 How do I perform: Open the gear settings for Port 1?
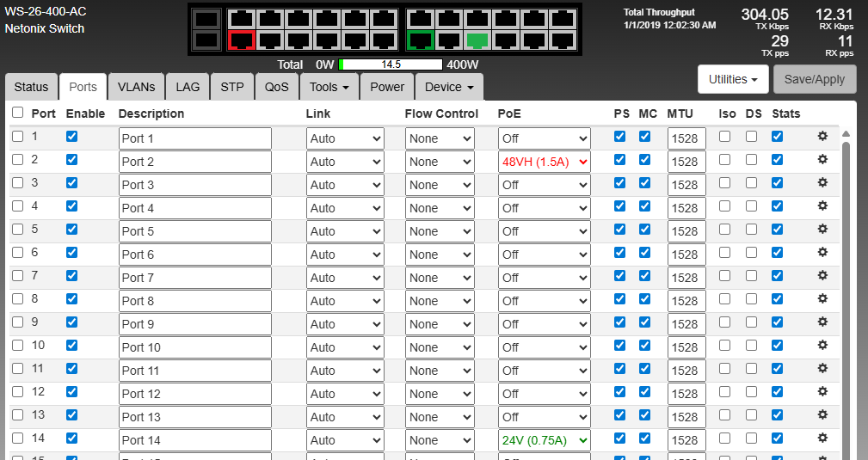click(822, 136)
